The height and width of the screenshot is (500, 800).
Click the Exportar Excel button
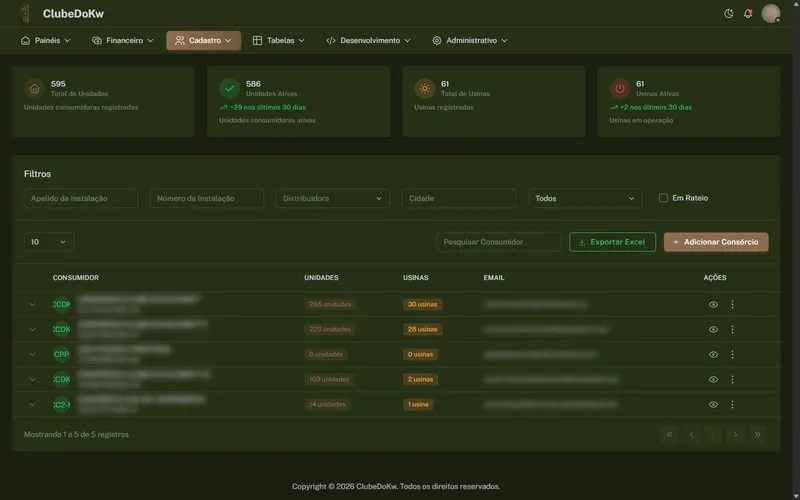tap(612, 242)
